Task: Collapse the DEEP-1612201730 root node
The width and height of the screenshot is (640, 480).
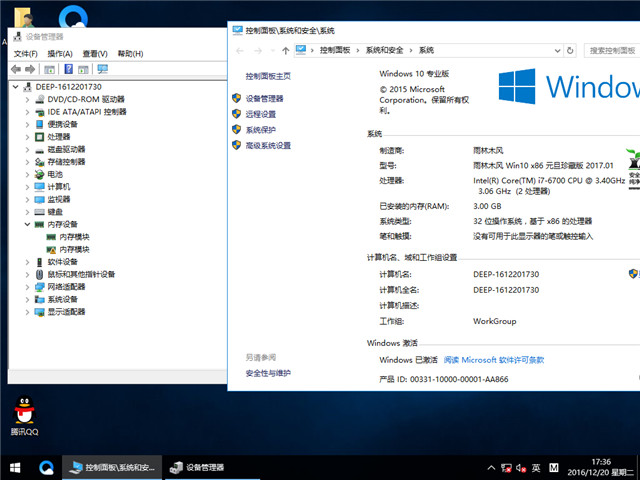Action: (x=16, y=87)
